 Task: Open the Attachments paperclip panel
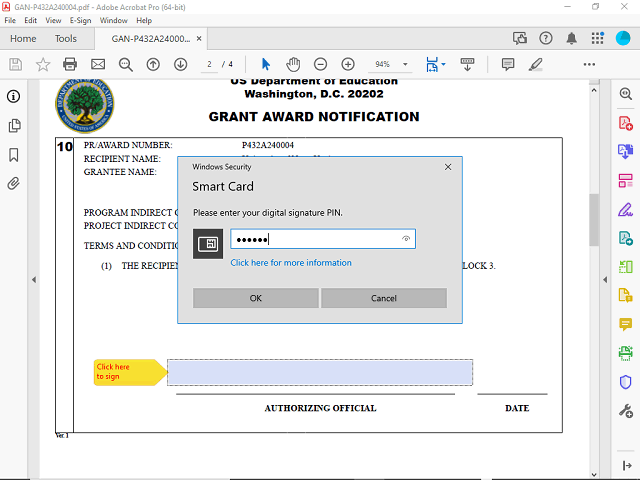pos(13,184)
